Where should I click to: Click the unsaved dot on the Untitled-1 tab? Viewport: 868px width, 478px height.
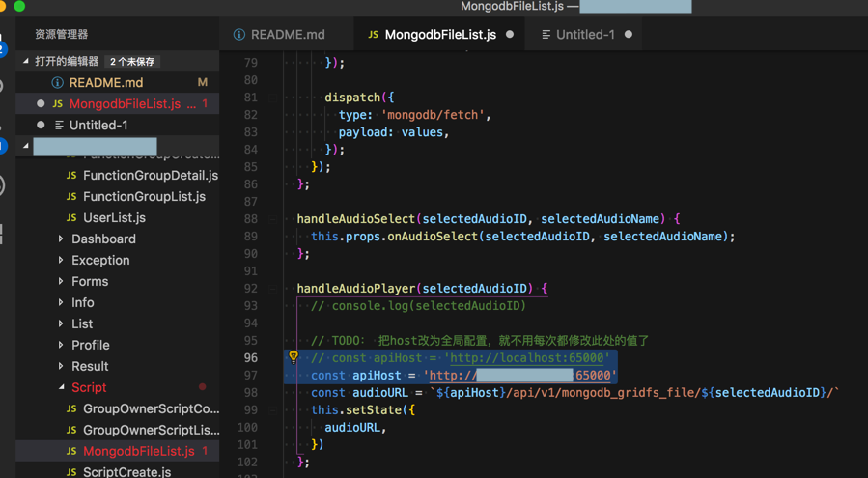pyautogui.click(x=629, y=35)
